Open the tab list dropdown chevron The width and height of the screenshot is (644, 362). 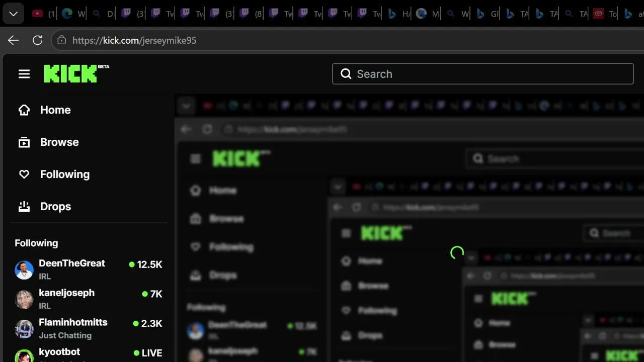tap(14, 14)
